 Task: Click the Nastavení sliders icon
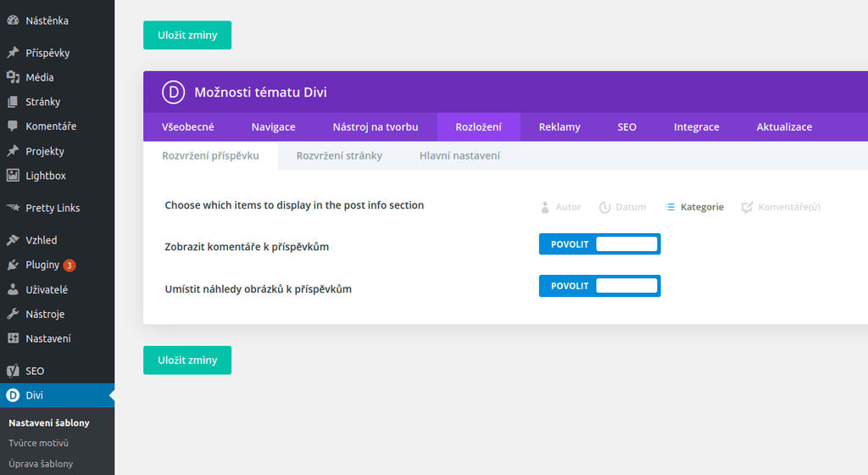coord(13,338)
